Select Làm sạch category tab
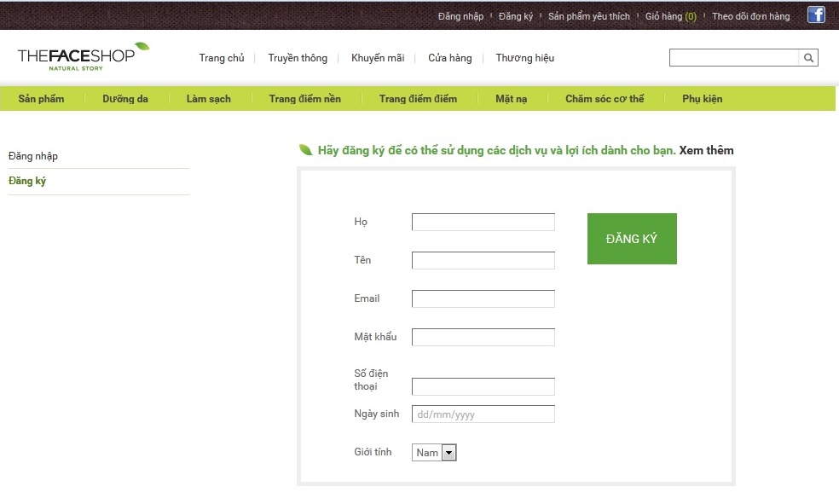This screenshot has height=504, width=839. [x=209, y=99]
